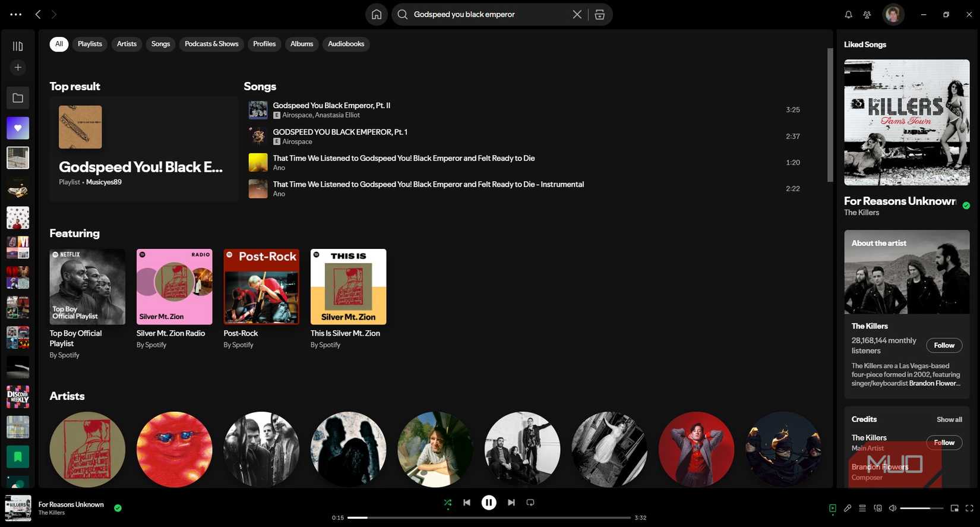Show lyrics with the microphone icon
This screenshot has width=980, height=527.
coord(848,508)
